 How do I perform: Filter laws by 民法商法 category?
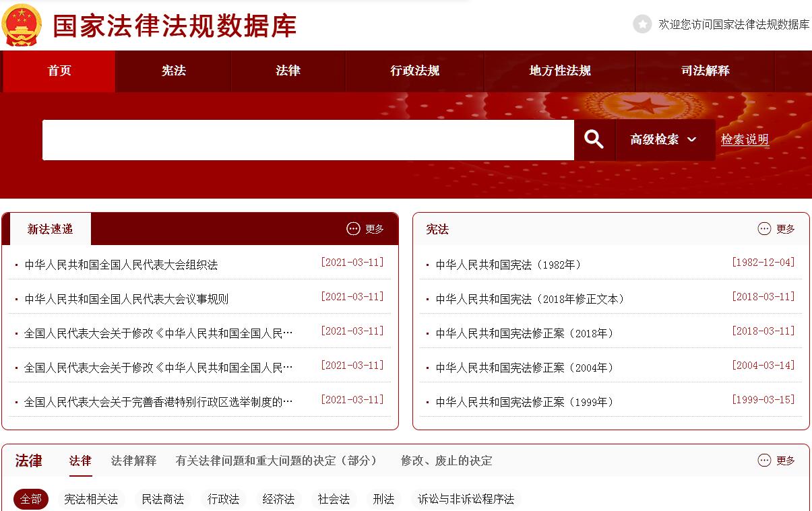162,499
